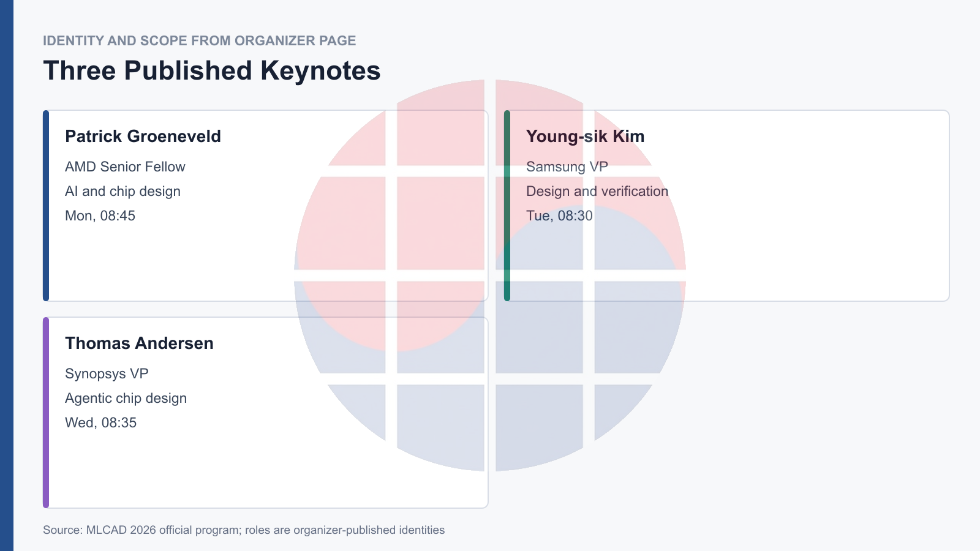Select the 'Three Published Keynotes' title
The width and height of the screenshot is (980, 551).
tap(212, 70)
